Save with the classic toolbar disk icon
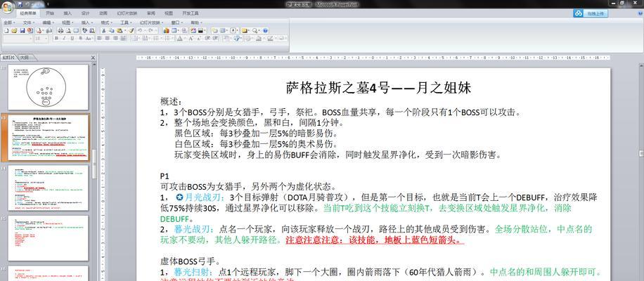 (22, 31)
